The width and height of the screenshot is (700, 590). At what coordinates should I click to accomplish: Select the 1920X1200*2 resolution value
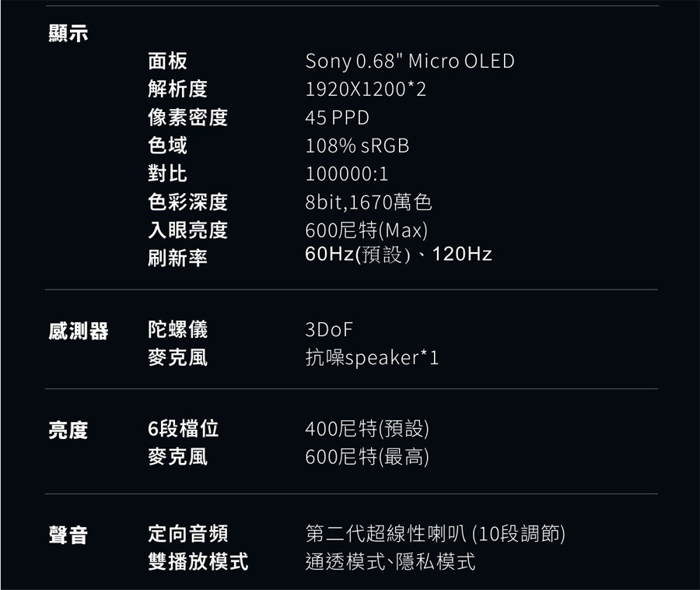coord(366,90)
